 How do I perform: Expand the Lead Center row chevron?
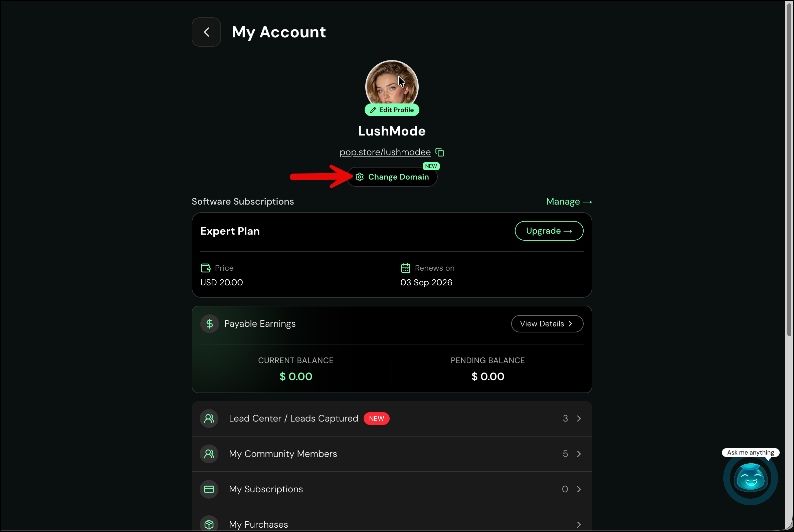coord(579,418)
